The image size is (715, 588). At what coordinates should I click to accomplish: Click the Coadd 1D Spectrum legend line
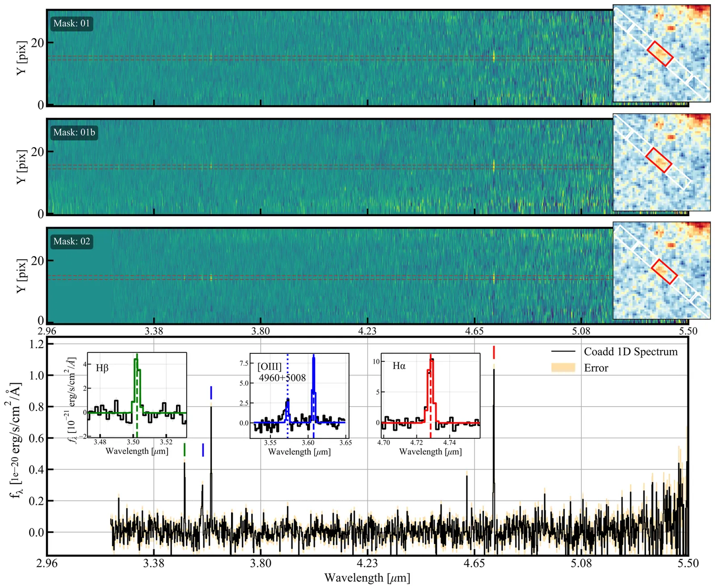[x=563, y=352]
